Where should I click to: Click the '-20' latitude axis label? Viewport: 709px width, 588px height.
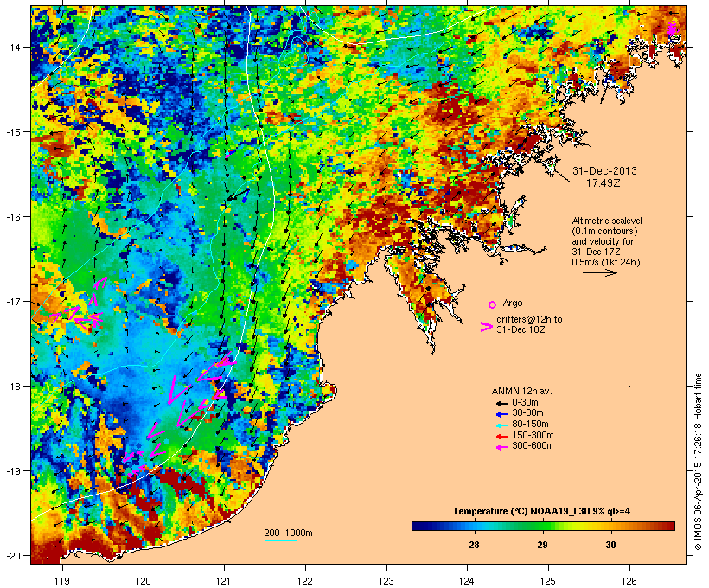(x=12, y=555)
